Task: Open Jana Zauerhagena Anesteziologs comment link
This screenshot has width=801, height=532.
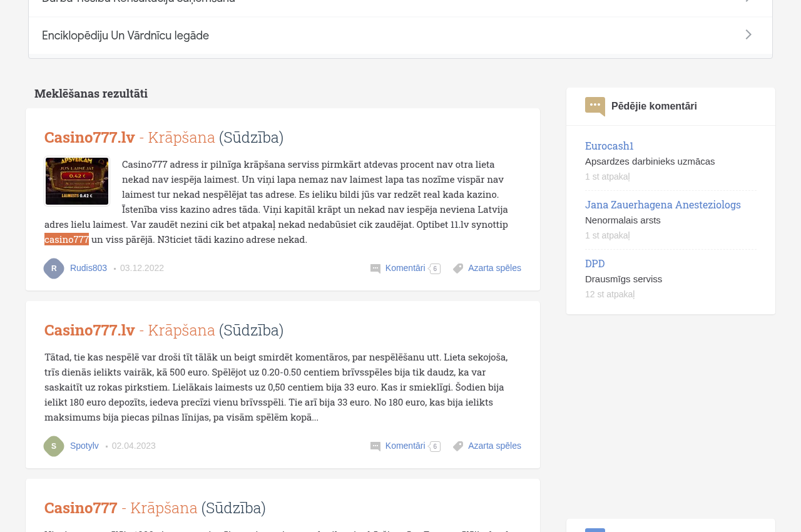Action: tap(663, 205)
